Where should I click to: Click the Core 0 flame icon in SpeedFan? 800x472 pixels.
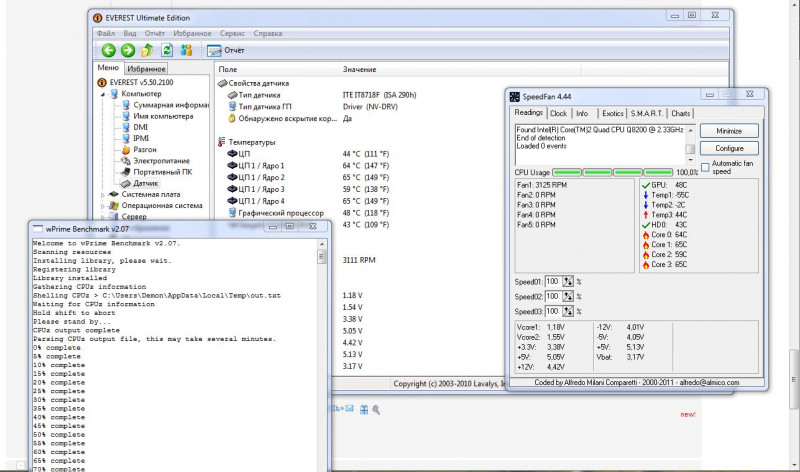[x=645, y=235]
